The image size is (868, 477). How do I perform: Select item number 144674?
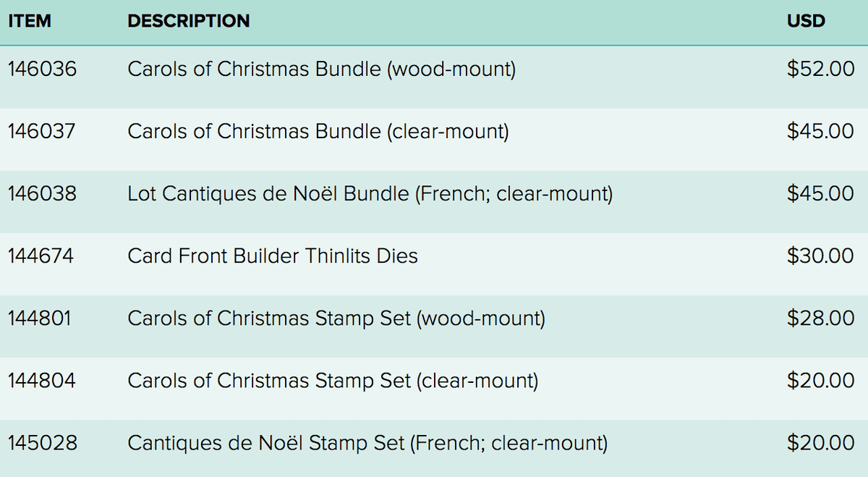pyautogui.click(x=41, y=256)
